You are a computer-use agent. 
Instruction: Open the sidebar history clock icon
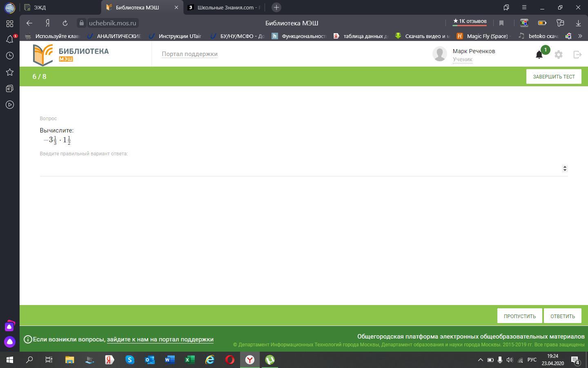pyautogui.click(x=10, y=56)
